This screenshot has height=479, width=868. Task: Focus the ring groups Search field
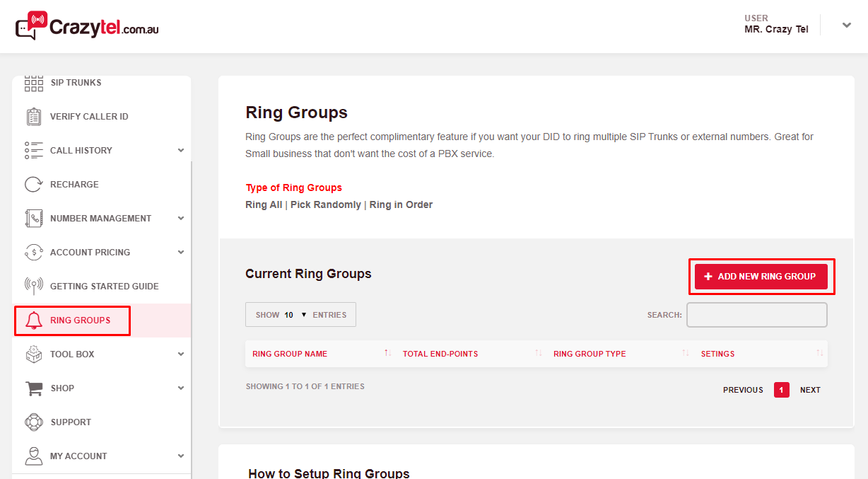[756, 315]
